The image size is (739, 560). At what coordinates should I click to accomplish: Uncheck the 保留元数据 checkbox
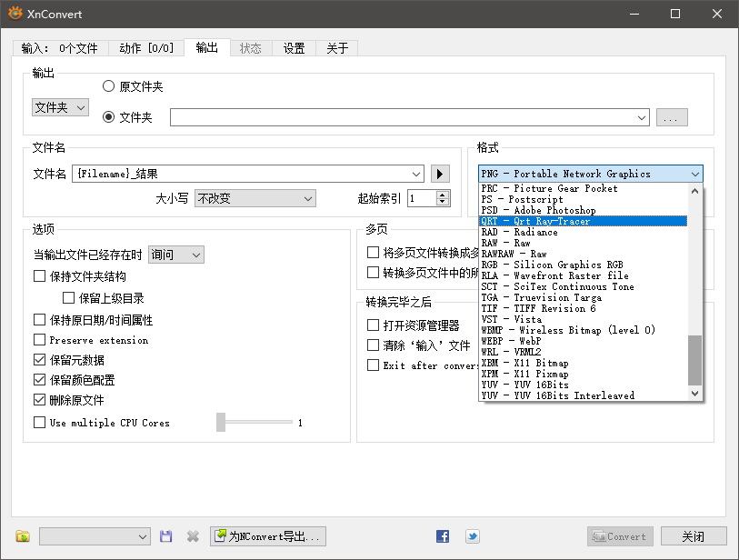39,360
